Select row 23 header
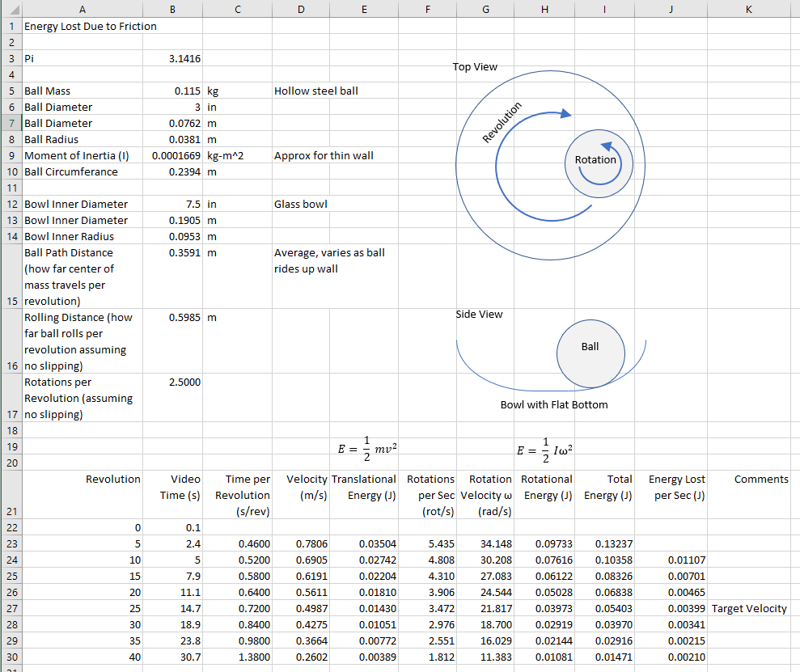 [x=11, y=543]
